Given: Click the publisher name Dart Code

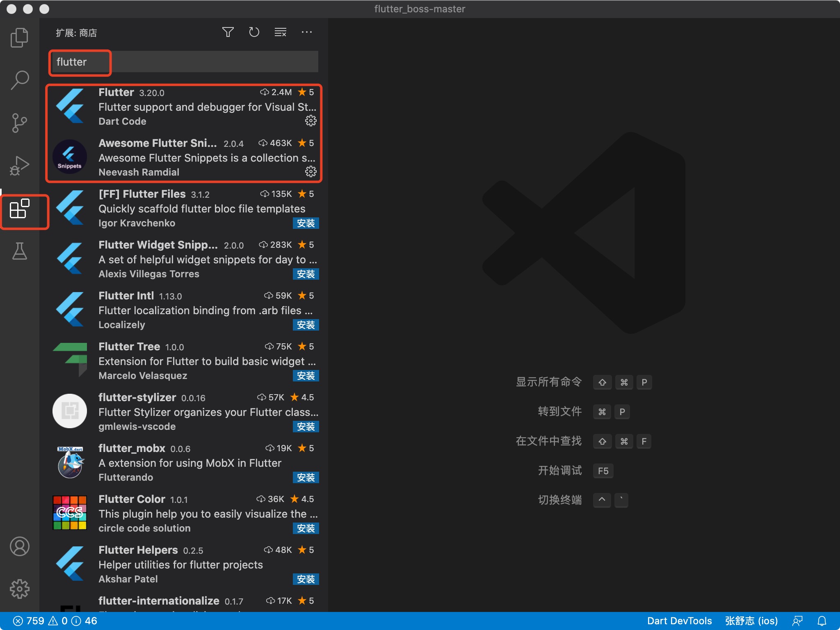Looking at the screenshot, I should point(122,121).
